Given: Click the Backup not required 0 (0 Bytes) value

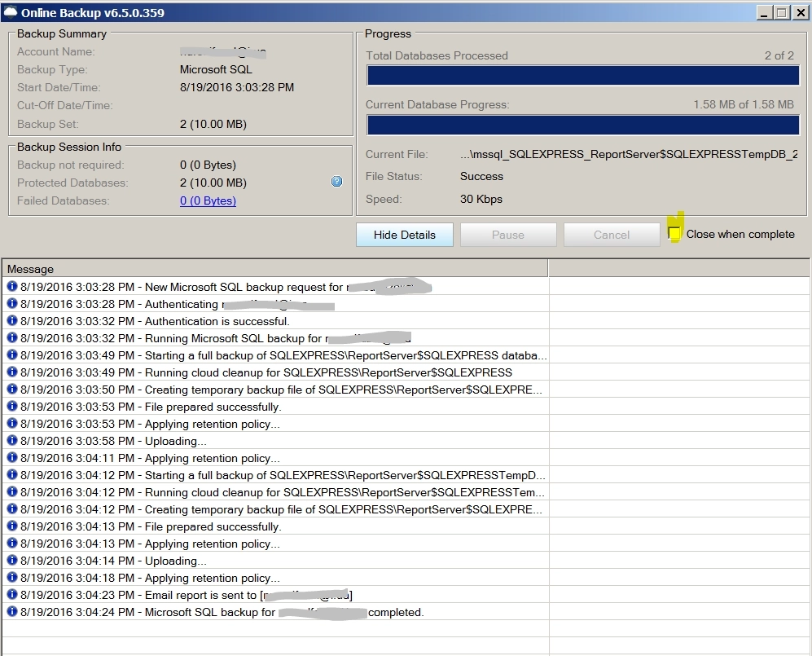Looking at the screenshot, I should [x=208, y=165].
